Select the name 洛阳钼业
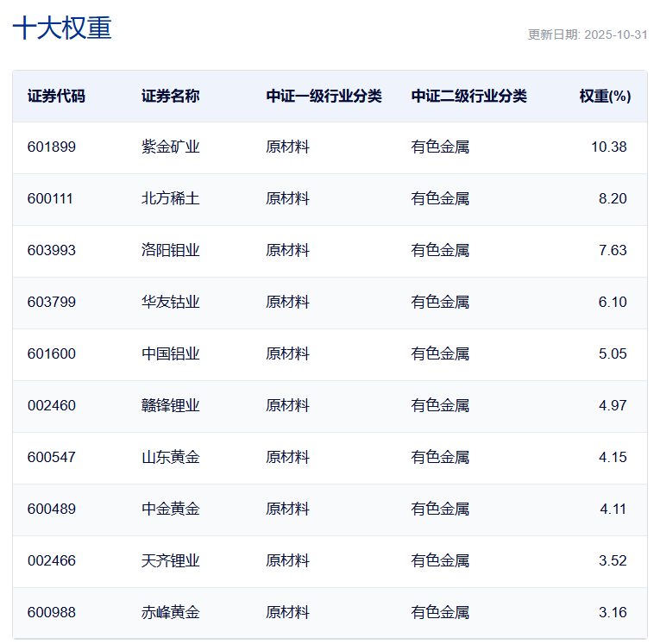 tap(171, 250)
